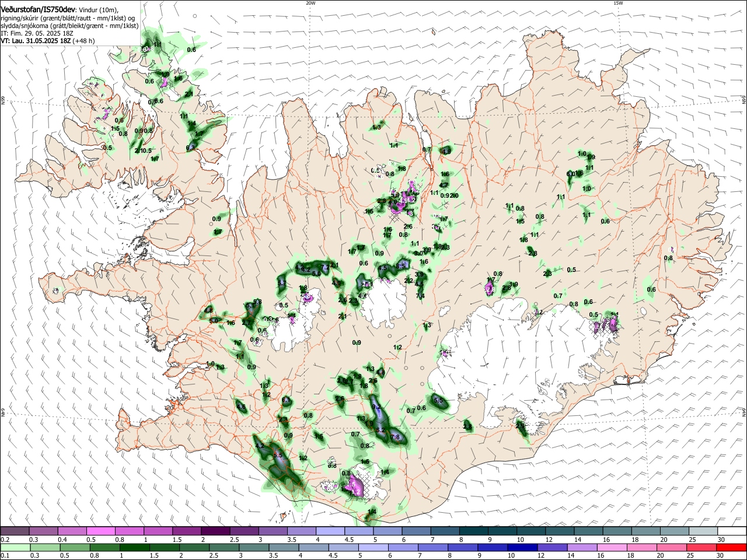Click the 'VT: Lau. 31.05.2025 18Z' line
The image size is (747, 560).
pyautogui.click(x=36, y=41)
